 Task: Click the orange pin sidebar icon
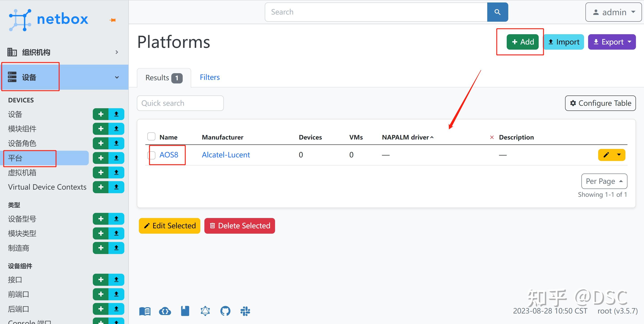click(112, 20)
